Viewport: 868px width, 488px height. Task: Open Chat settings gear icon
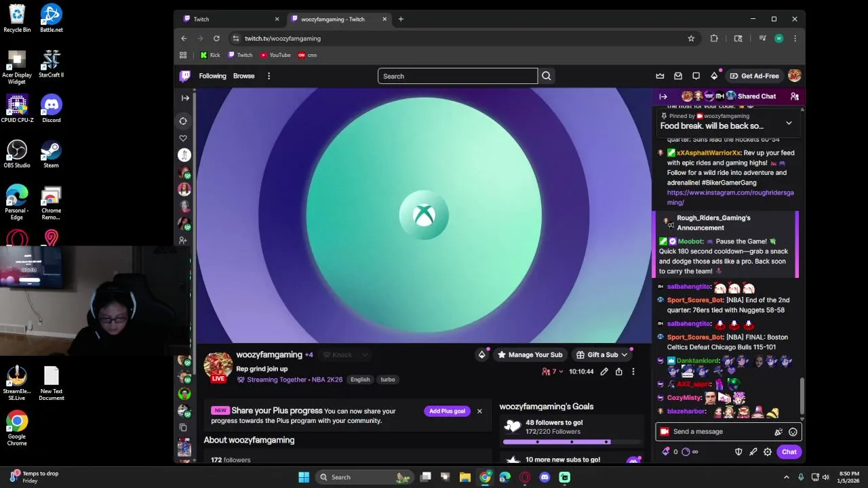(768, 452)
